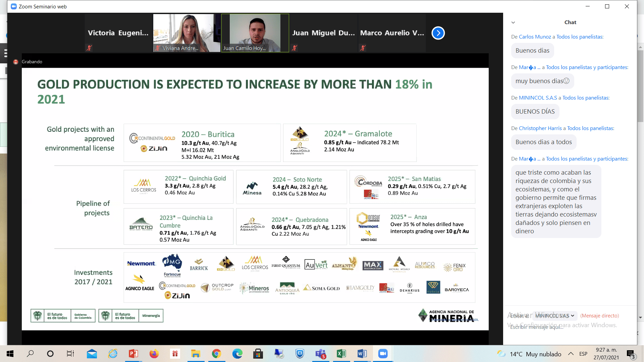Click the Zoom Seminario web title icon
The height and width of the screenshot is (362, 644).
tap(14, 6)
